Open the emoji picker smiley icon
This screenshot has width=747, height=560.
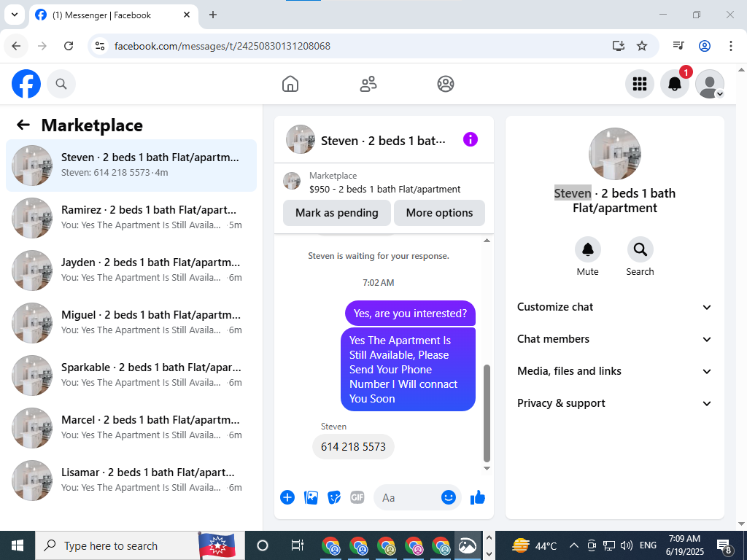pos(449,497)
